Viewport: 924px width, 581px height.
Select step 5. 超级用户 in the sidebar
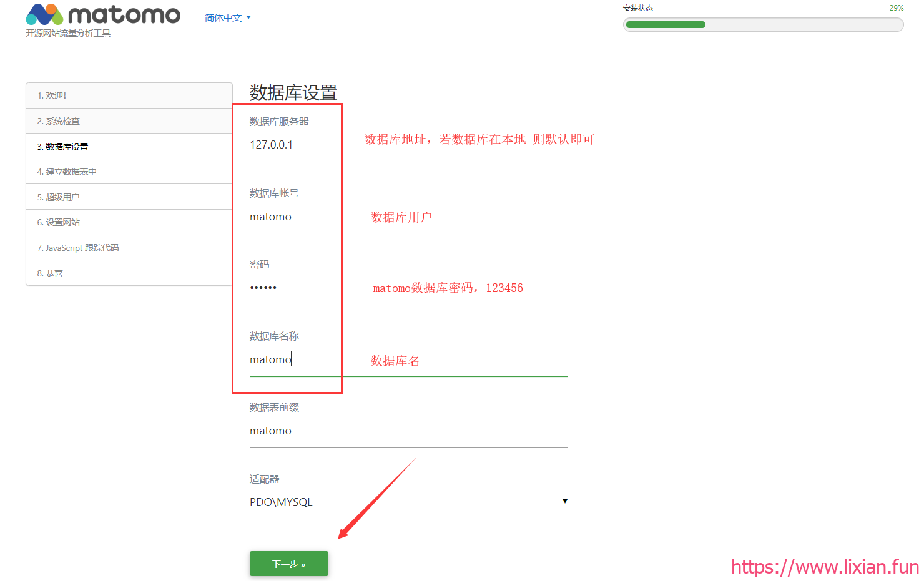[129, 197]
